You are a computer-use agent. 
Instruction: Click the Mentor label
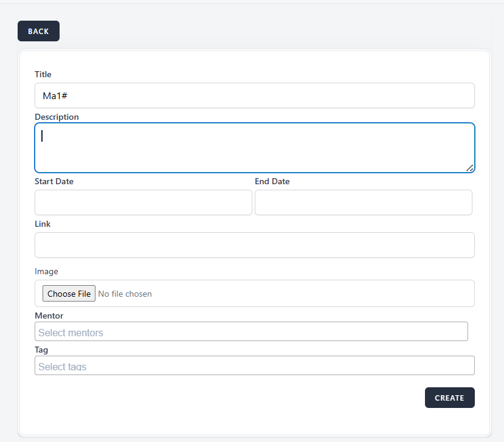49,316
